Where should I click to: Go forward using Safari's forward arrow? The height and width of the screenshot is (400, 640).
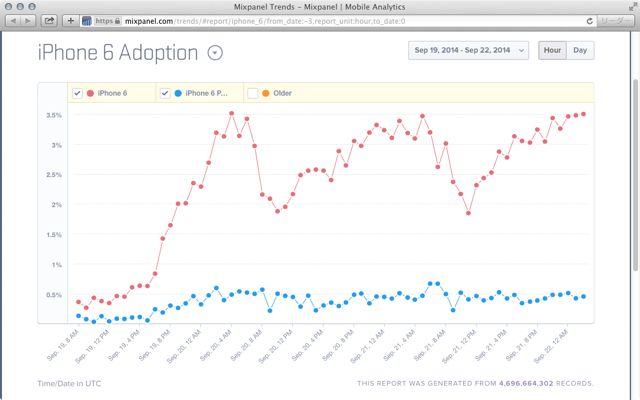click(28, 20)
